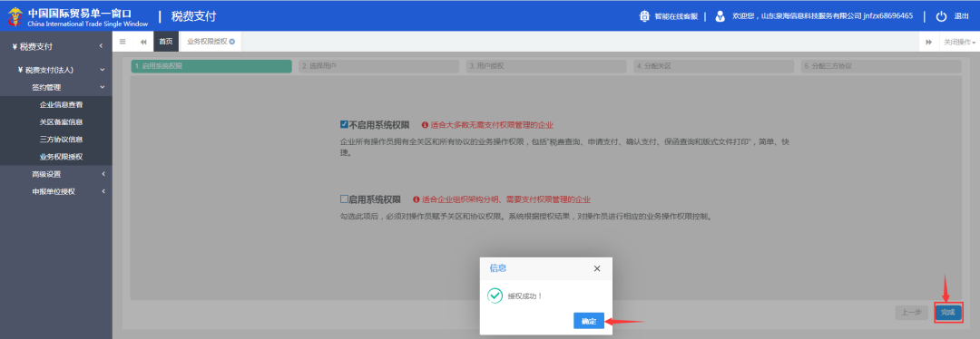Click the 完成 button

[949, 313]
